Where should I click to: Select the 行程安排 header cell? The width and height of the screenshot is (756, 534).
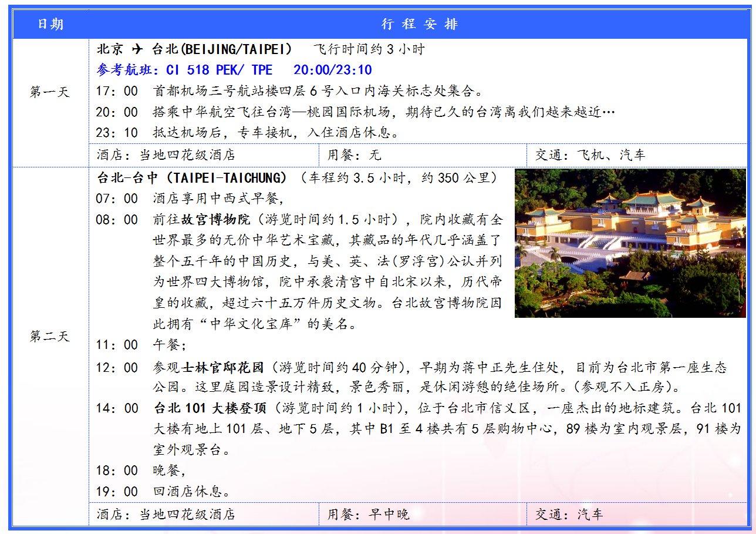419,24
